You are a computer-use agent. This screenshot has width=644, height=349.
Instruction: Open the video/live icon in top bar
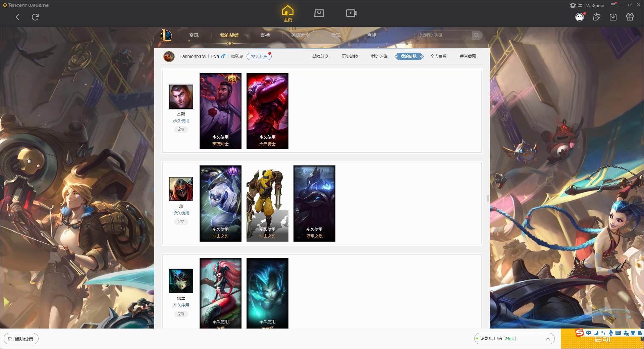[351, 13]
